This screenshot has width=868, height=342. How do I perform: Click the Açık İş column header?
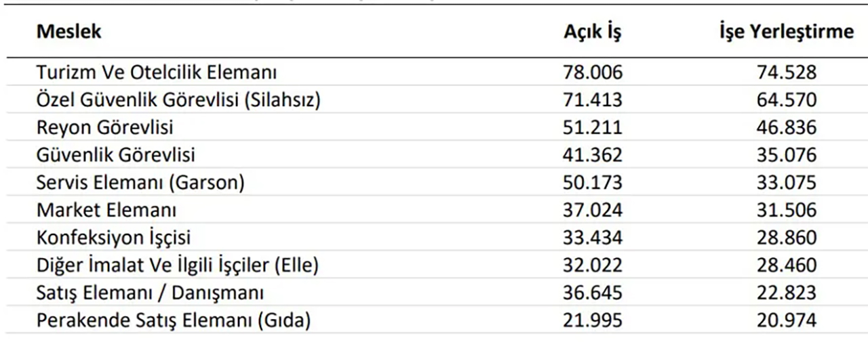click(x=592, y=33)
